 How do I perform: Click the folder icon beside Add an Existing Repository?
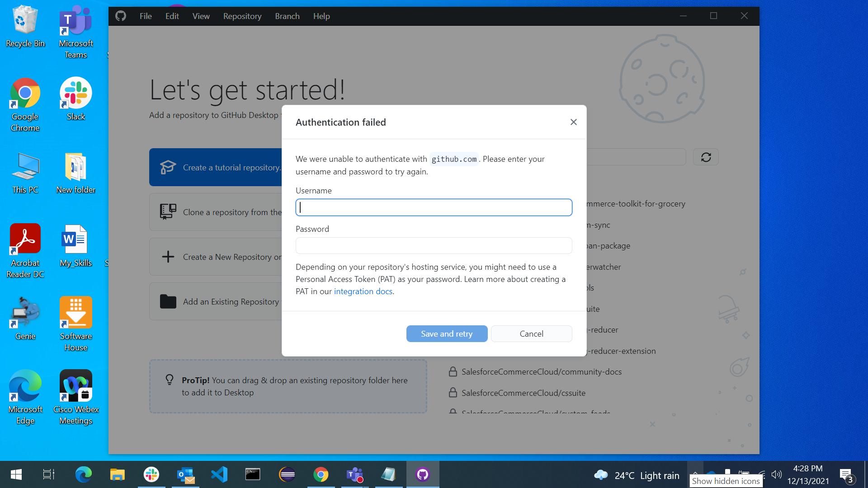pyautogui.click(x=168, y=301)
